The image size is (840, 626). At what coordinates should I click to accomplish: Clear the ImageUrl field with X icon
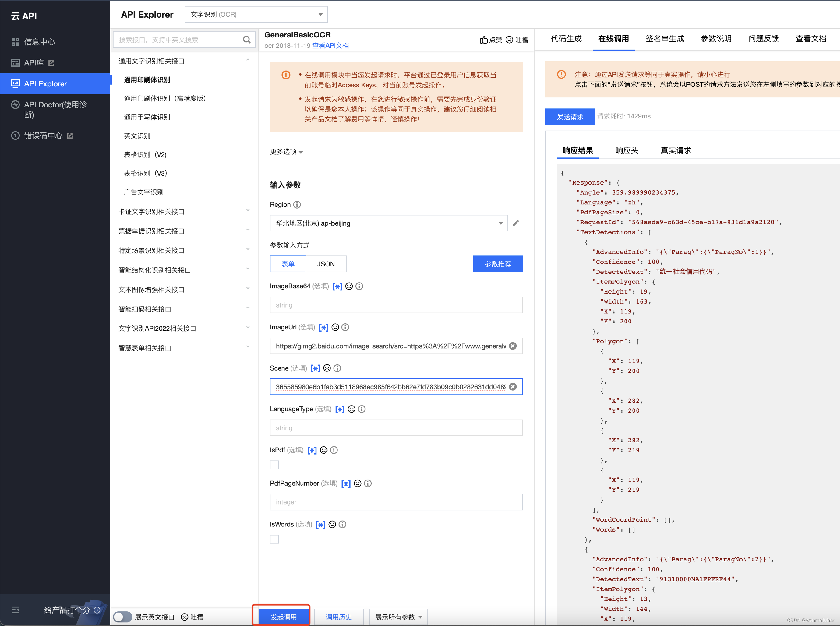pyautogui.click(x=513, y=346)
